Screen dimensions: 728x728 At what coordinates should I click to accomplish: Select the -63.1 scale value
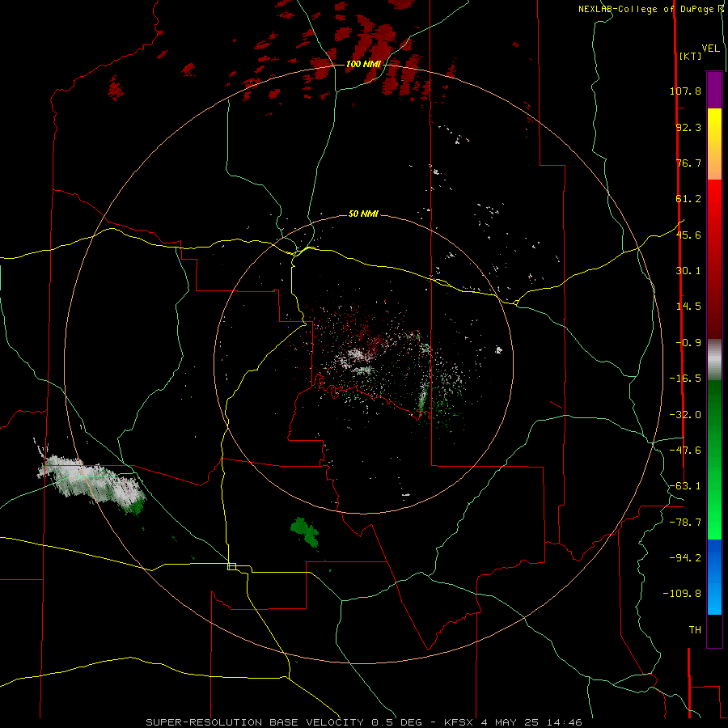point(685,486)
